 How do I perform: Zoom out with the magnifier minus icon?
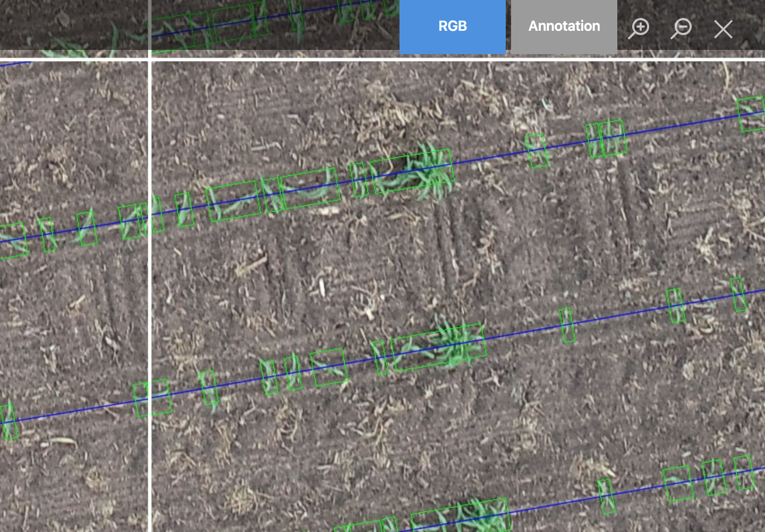[681, 28]
